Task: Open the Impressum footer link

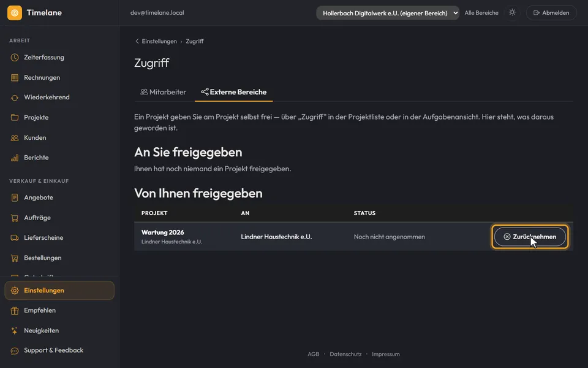Action: (386, 354)
